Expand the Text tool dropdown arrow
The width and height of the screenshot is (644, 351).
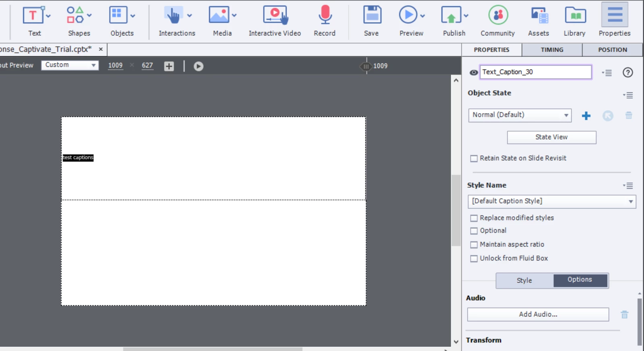coord(48,16)
